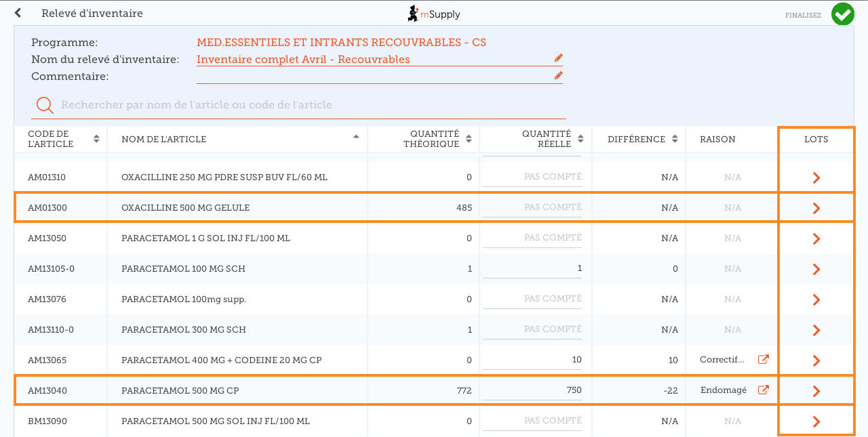Expand lots for Paracetamol 500 MG CP
Viewport: 868px width, 437px height.
coord(816,391)
